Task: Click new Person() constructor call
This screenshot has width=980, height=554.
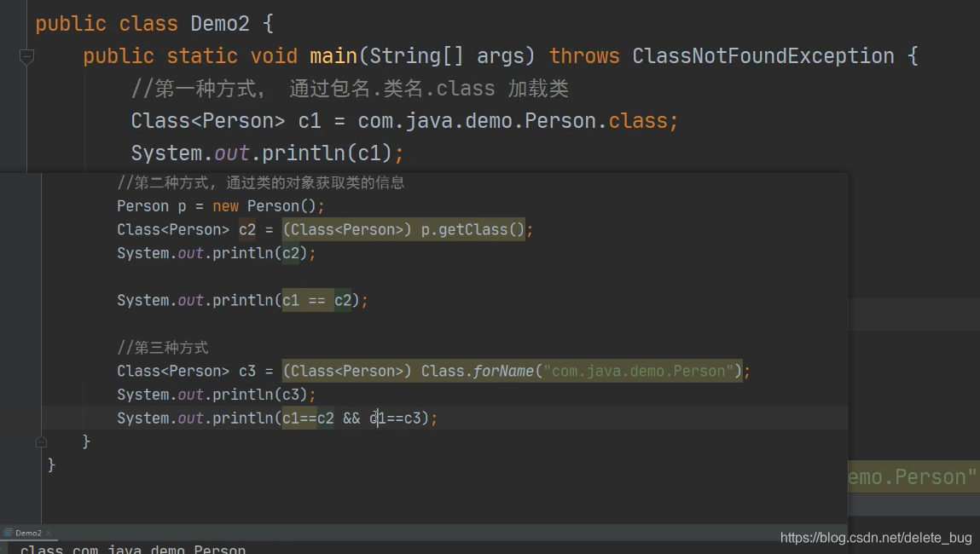Action: coord(264,206)
